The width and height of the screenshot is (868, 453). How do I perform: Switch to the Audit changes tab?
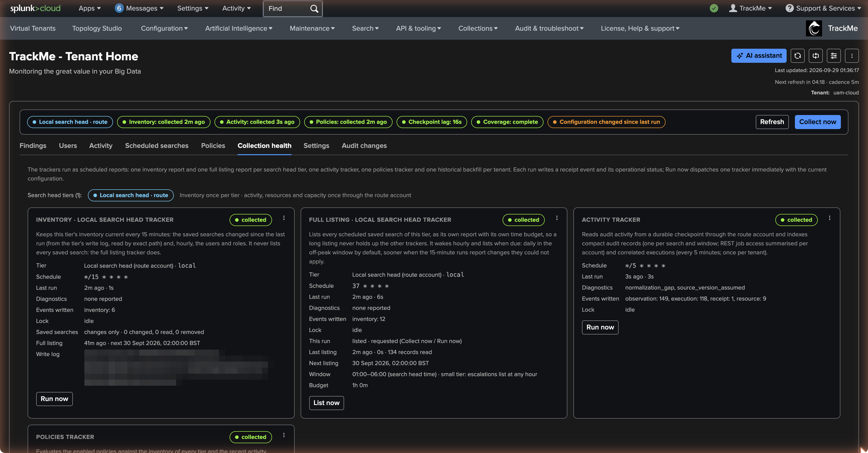click(x=364, y=145)
